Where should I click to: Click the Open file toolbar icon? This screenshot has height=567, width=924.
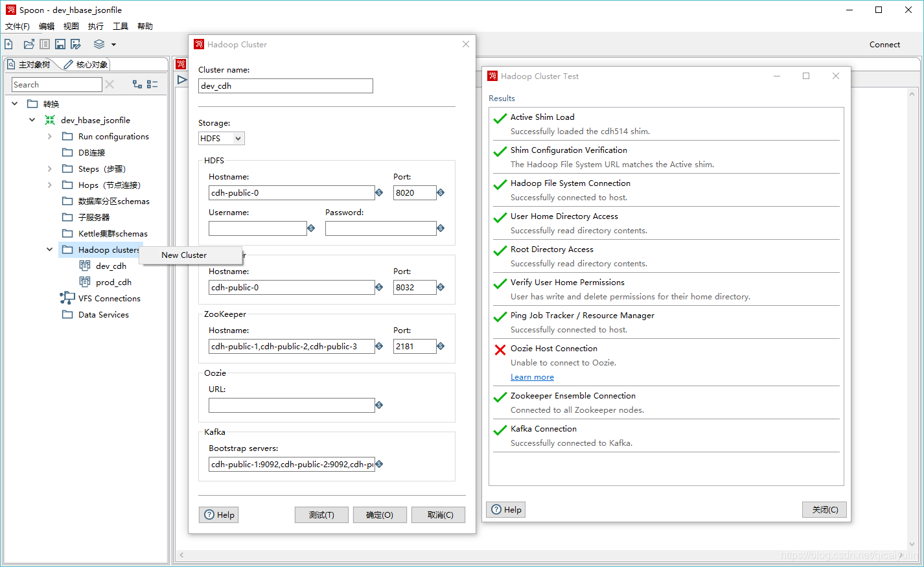point(28,43)
